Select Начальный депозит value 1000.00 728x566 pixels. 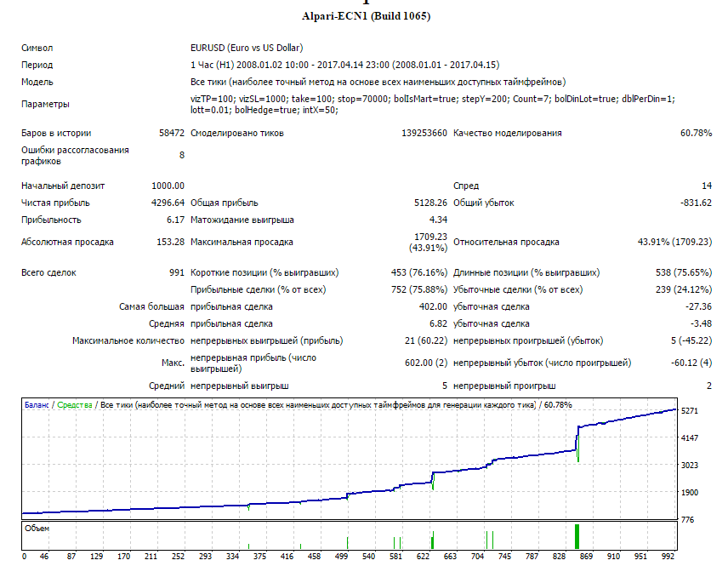tap(168, 186)
